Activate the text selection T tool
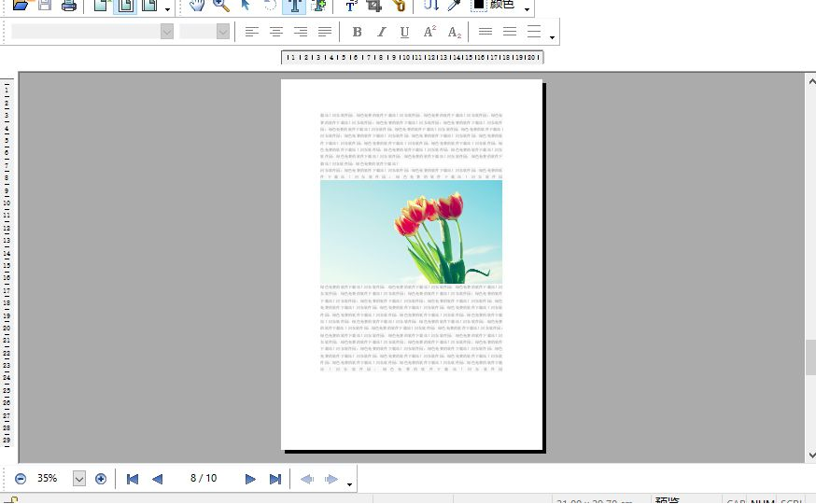The height and width of the screenshot is (504, 816). tap(294, 5)
